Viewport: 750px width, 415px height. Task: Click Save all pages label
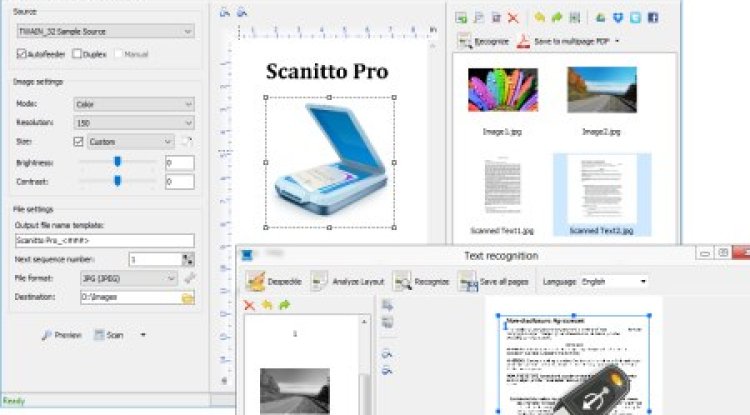tap(504, 282)
